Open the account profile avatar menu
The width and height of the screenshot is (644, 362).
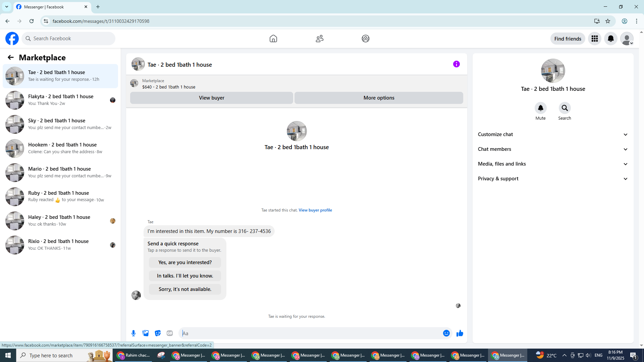[x=627, y=39]
